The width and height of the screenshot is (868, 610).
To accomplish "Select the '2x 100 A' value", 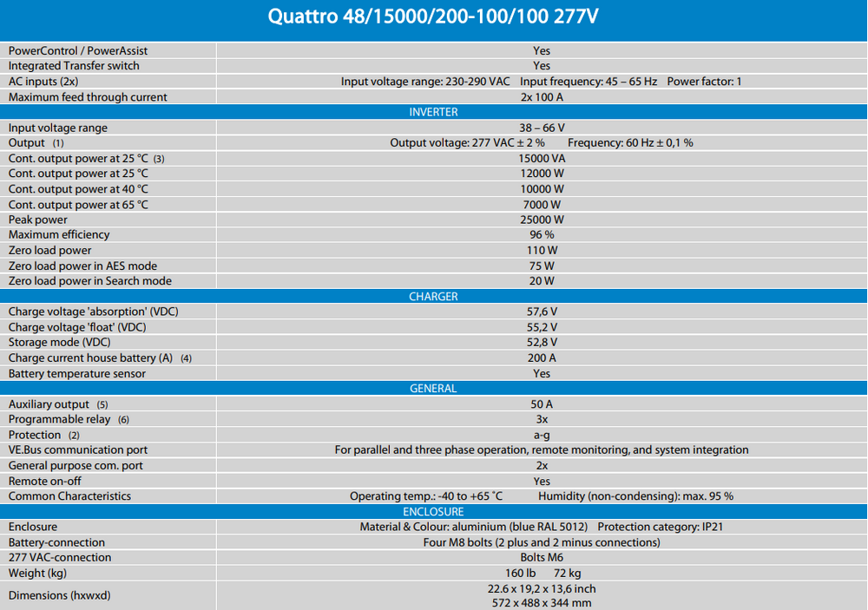I will [x=542, y=97].
